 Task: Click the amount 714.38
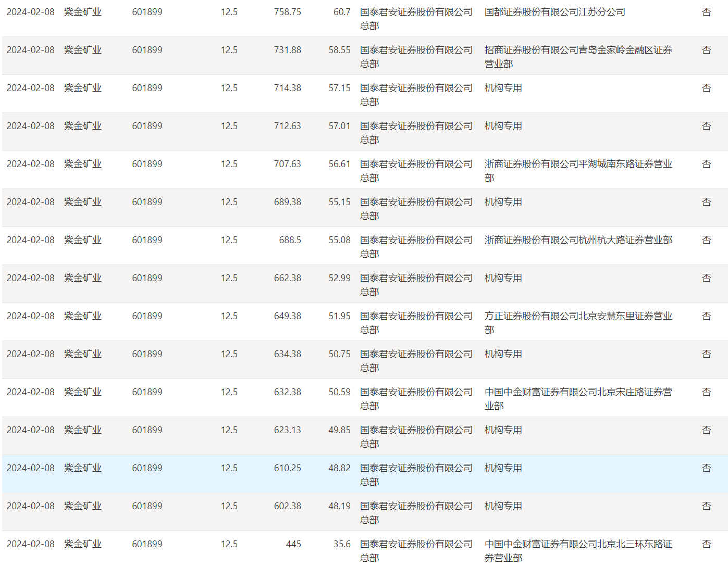click(x=288, y=88)
